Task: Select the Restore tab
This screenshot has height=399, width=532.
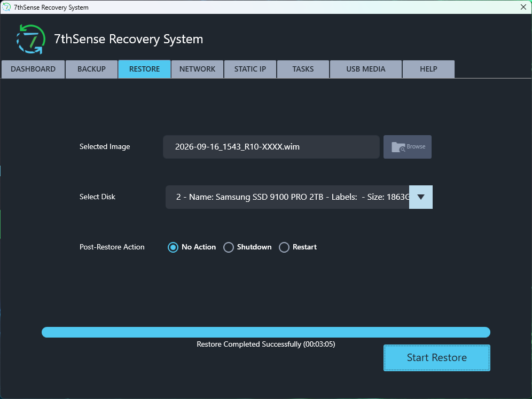Action: 145,69
